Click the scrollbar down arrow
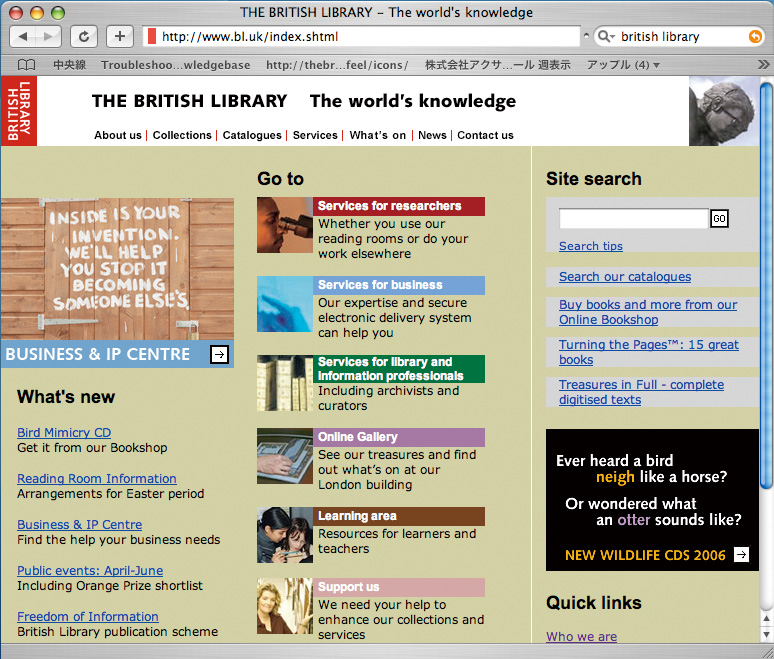The width and height of the screenshot is (774, 659). pyautogui.click(x=766, y=634)
